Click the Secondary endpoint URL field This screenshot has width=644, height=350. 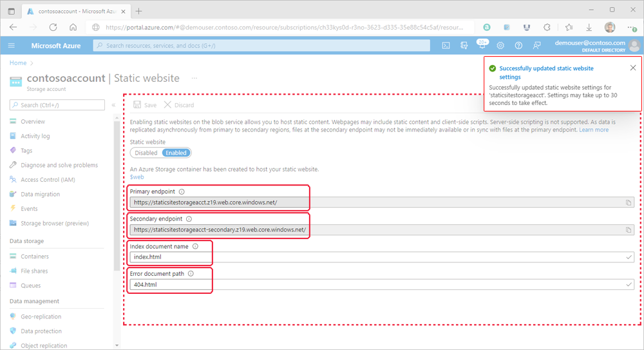click(382, 230)
